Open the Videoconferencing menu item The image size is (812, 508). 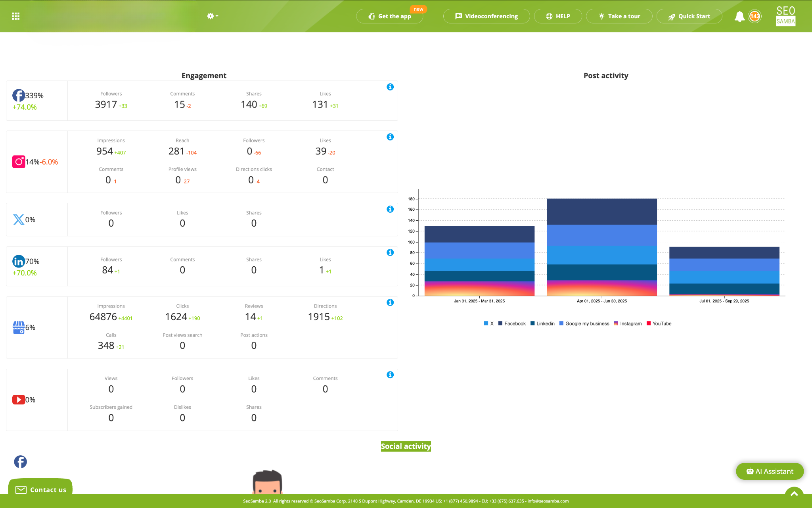[x=486, y=16]
